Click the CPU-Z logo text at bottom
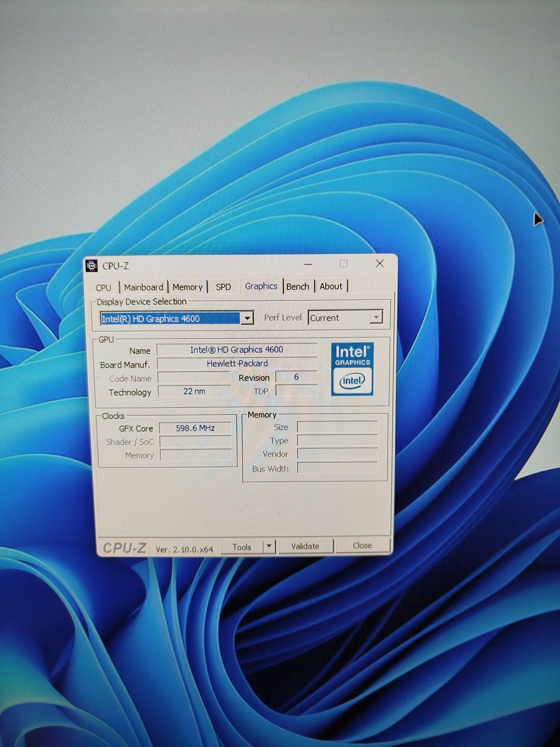Image resolution: width=560 pixels, height=747 pixels. click(x=124, y=548)
